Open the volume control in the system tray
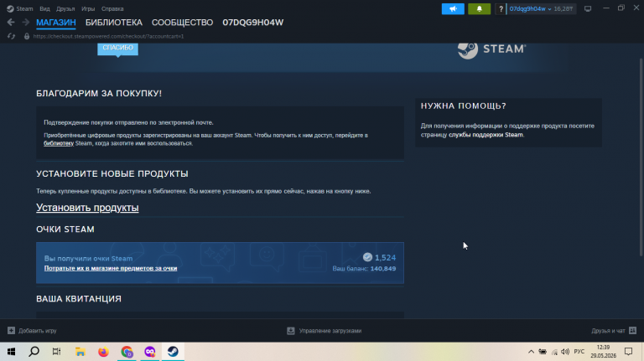Screen dimensions: 644x361 coord(565,352)
